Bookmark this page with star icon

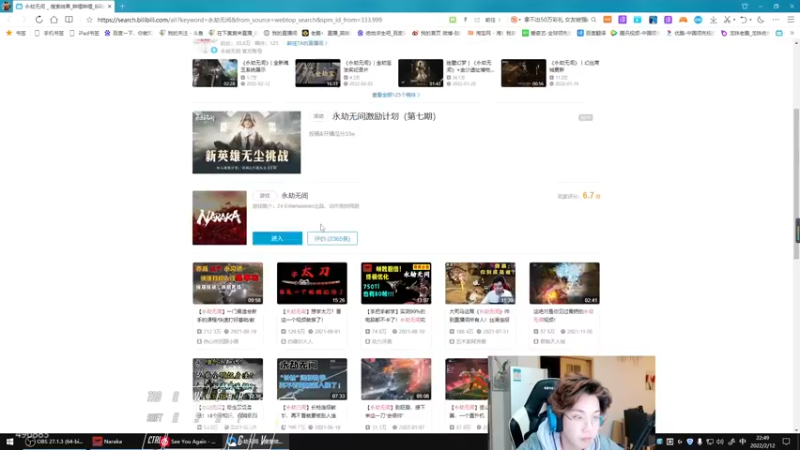(x=89, y=20)
